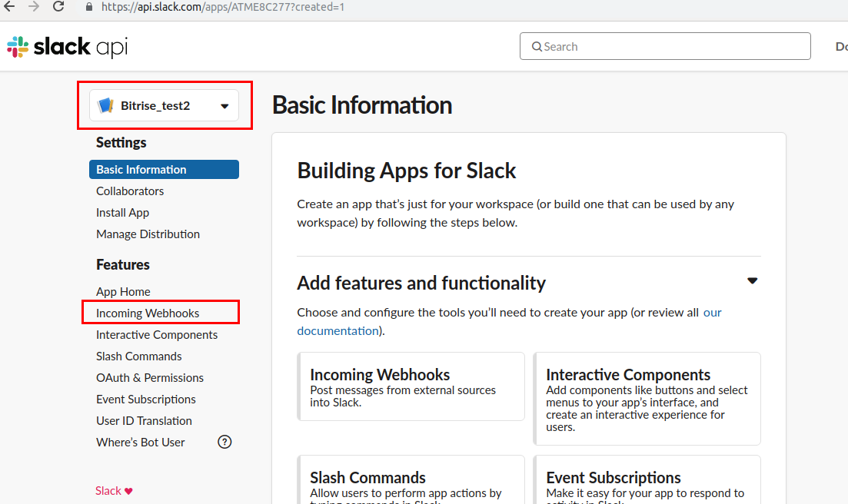Screen dimensions: 848x504
Task: Select Basic Information in Settings
Action: [x=164, y=169]
